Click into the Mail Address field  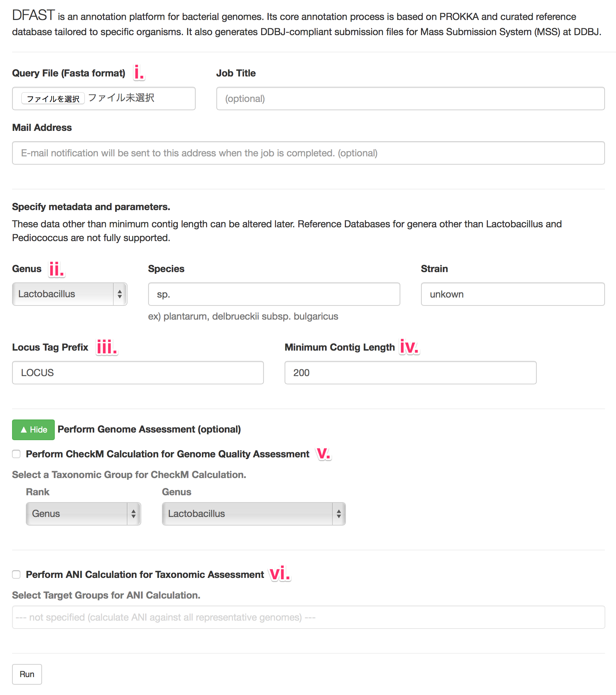(x=308, y=153)
